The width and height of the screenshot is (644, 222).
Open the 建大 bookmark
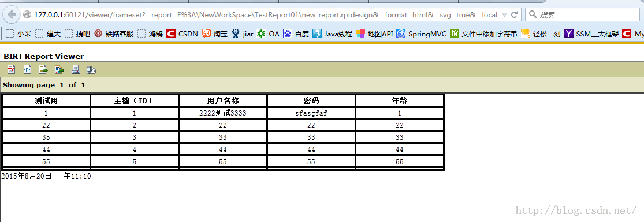point(48,34)
